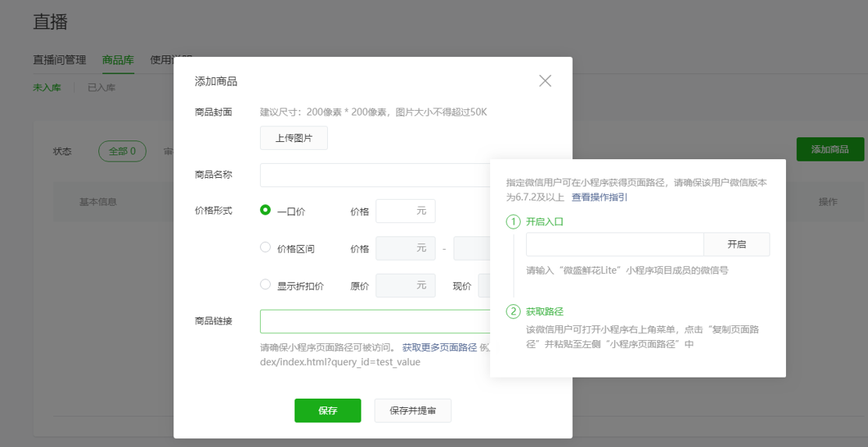868x447 pixels.
Task: Click the 直播 page title
Action: [x=51, y=22]
